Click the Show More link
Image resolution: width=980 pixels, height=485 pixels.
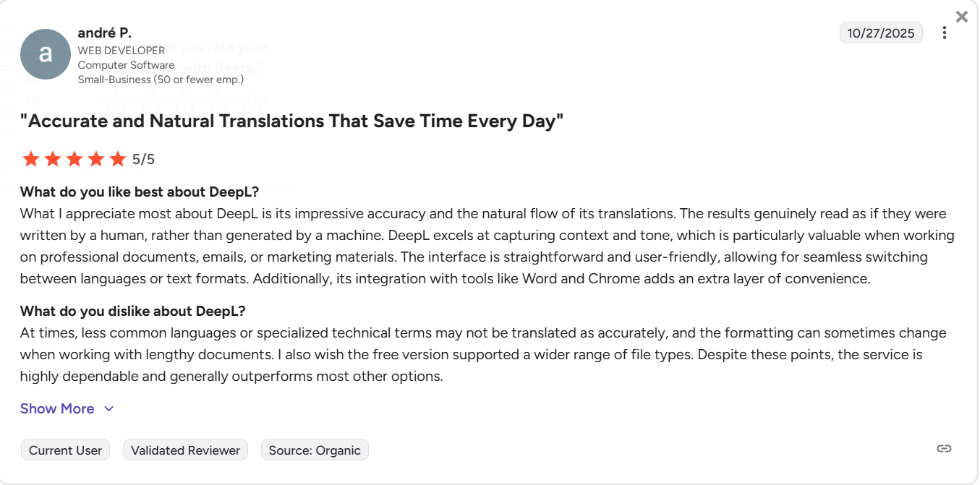click(57, 408)
